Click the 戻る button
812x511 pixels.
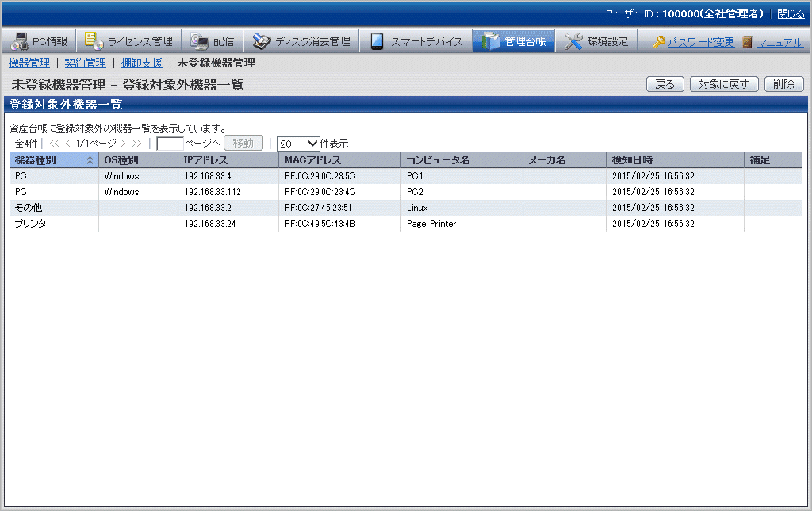(665, 84)
